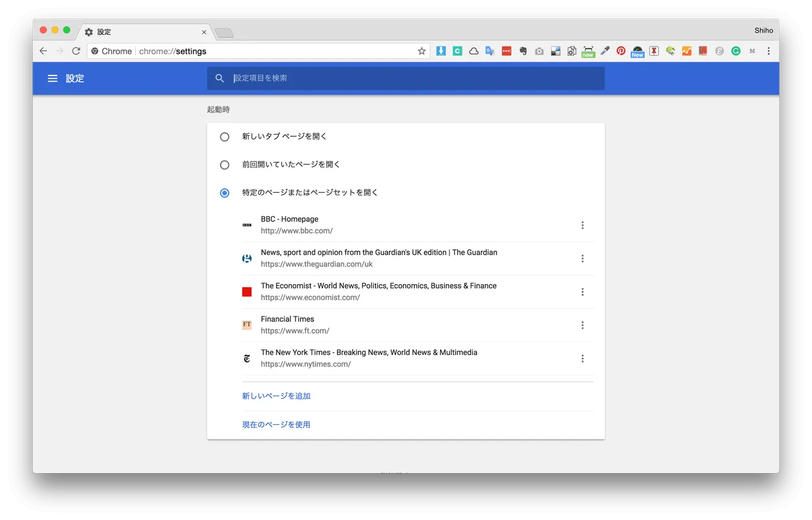Click the '設定' title in blue header
This screenshot has height=520, width=812.
click(x=75, y=79)
